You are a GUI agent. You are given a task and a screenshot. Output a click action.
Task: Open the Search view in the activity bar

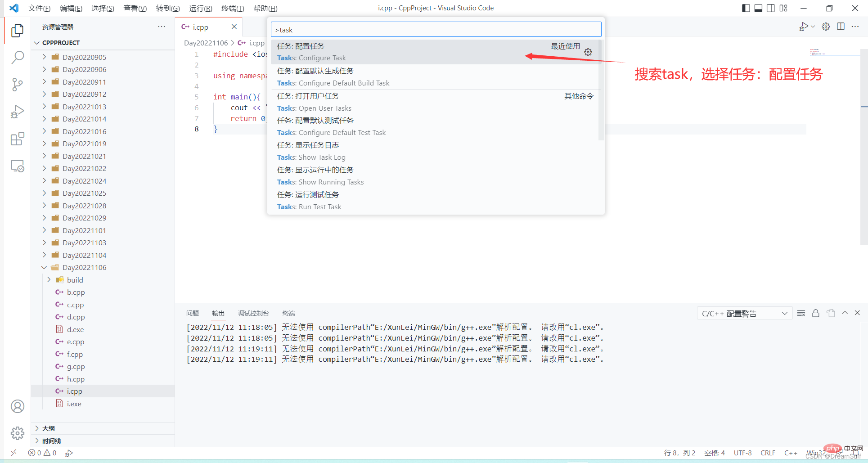[18, 58]
